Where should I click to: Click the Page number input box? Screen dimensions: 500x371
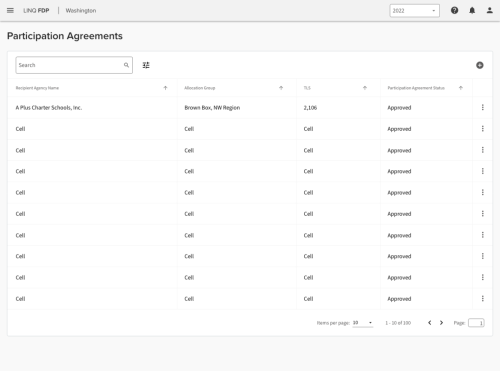pos(476,323)
